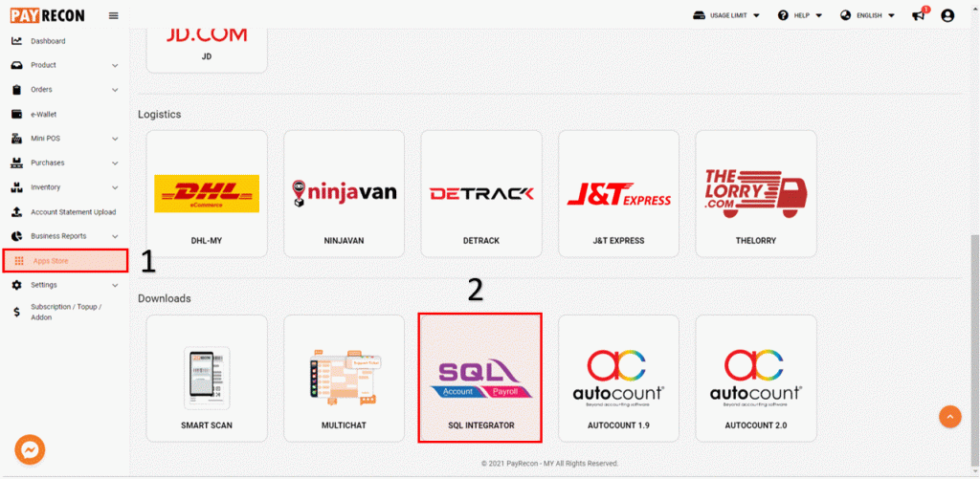Expand the Usage Limit dropdown
This screenshot has width=980, height=479.
point(726,15)
